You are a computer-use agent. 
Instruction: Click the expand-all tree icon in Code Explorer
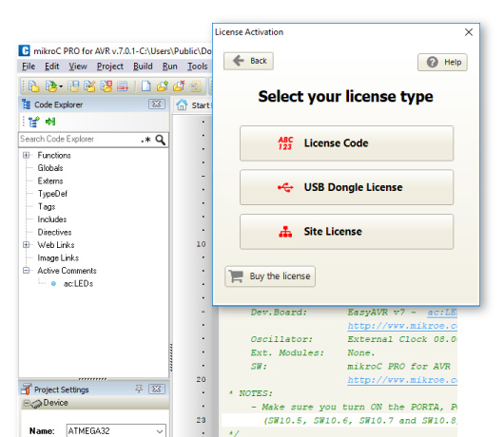point(33,122)
